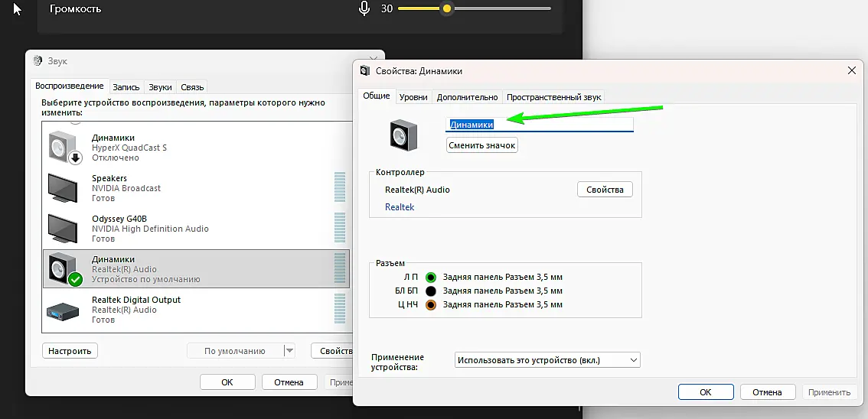This screenshot has height=419, width=868.
Task: Open the Связь tab
Action: coord(192,87)
